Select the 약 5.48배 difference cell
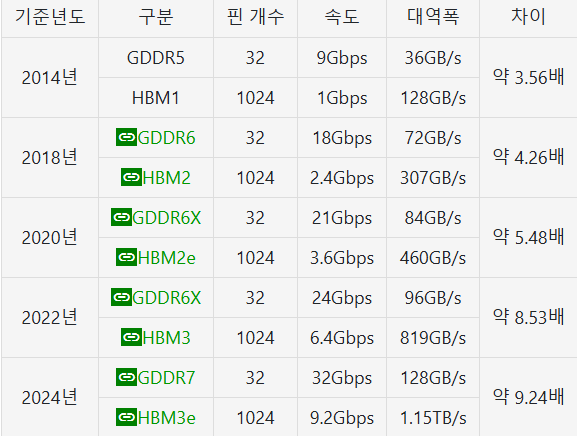The height and width of the screenshot is (436, 577). [528, 238]
